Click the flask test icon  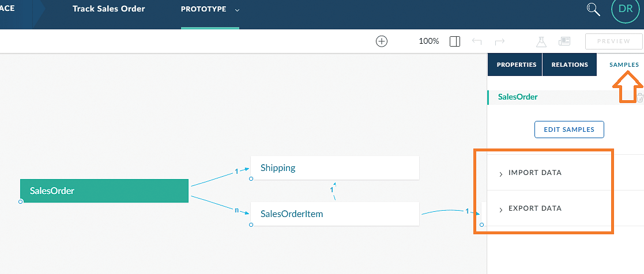click(x=541, y=41)
